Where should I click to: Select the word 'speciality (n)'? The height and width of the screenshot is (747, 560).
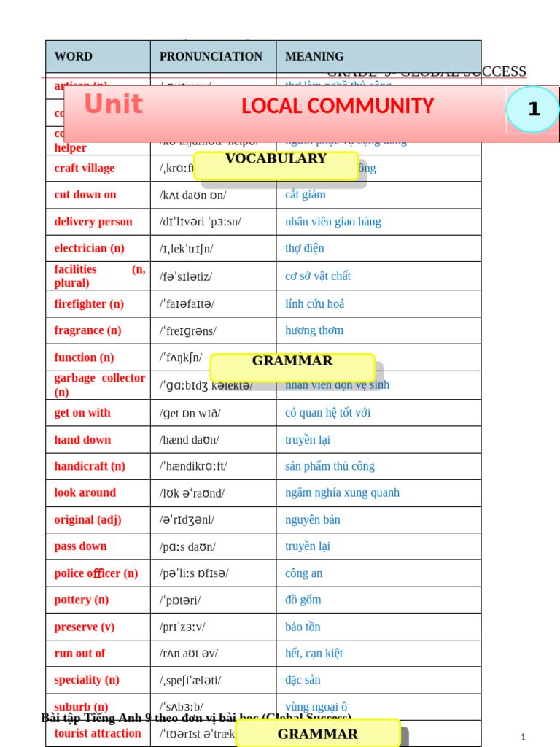pyautogui.click(x=87, y=680)
